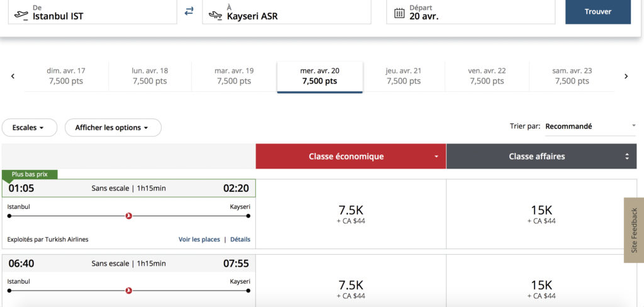This screenshot has height=307, width=644.
Task: Select the mer. avr. 20 date tab
Action: coord(319,77)
